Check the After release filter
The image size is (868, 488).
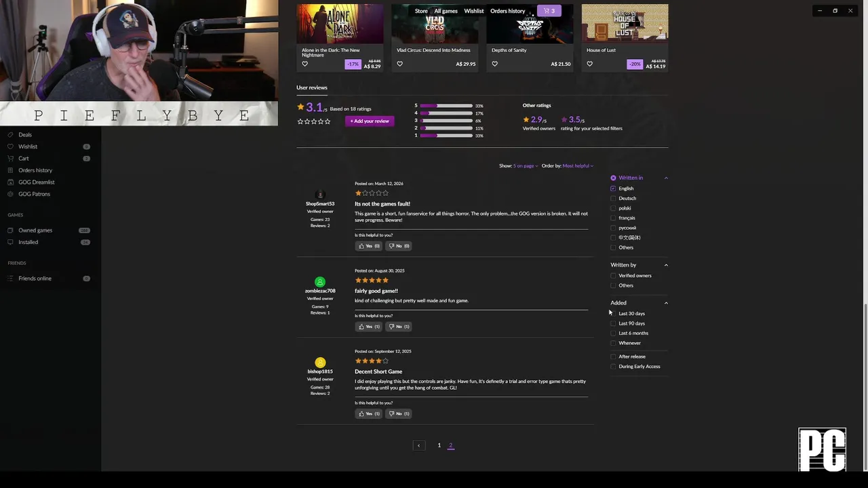click(x=613, y=357)
